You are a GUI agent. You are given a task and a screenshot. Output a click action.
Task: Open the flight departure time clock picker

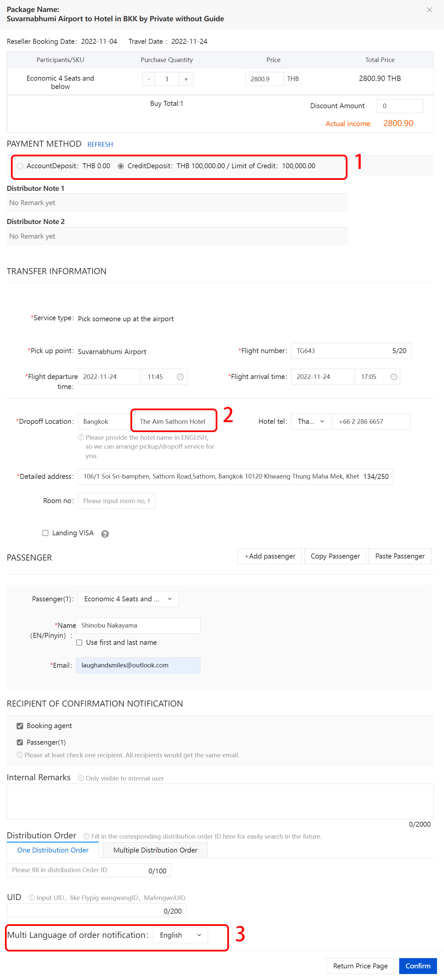[x=180, y=377]
